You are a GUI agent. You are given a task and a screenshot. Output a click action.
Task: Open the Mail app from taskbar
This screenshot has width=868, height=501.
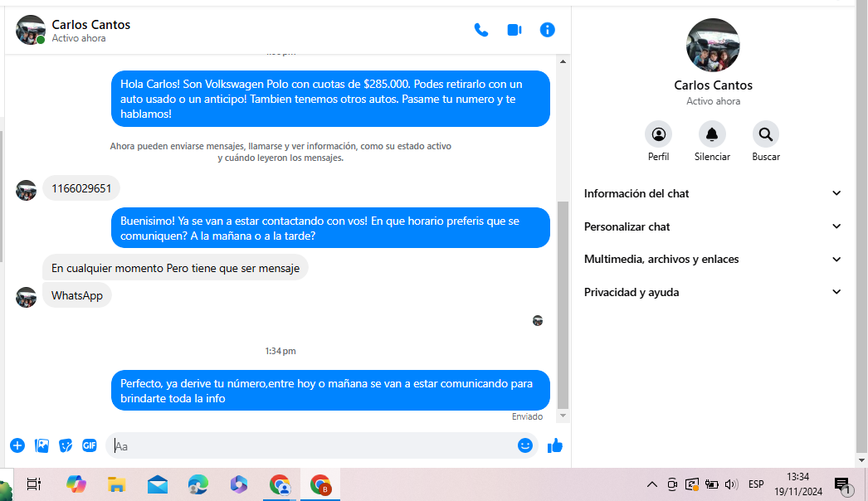(158, 484)
